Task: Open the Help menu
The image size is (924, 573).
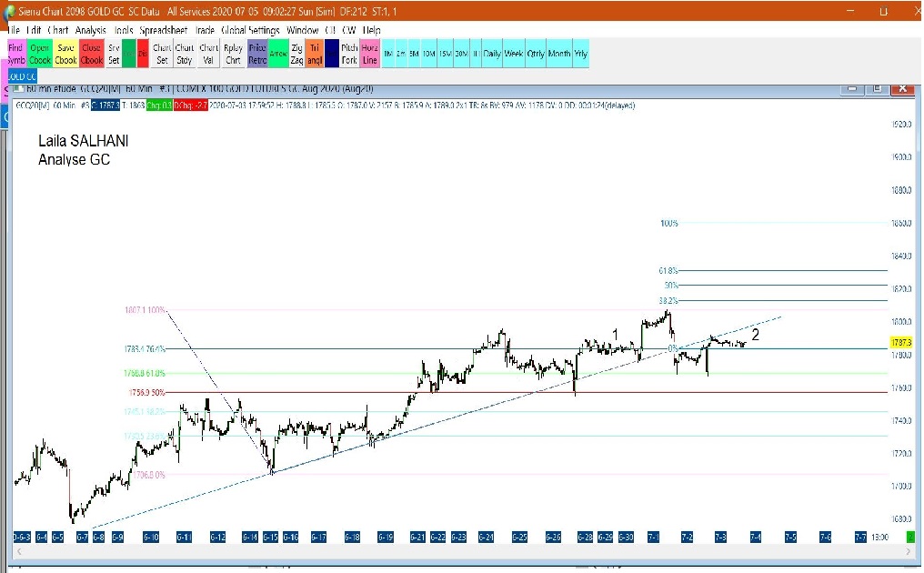Action: point(371,30)
